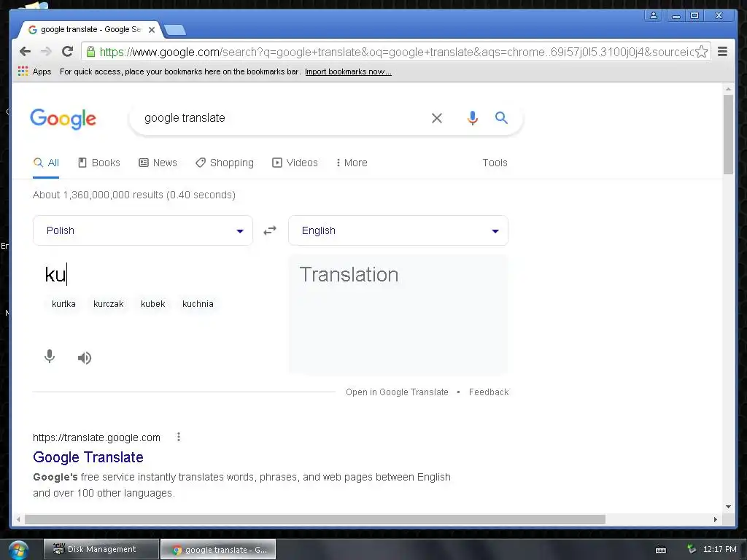Open the More search categories menu
747x560 pixels.
click(x=352, y=163)
